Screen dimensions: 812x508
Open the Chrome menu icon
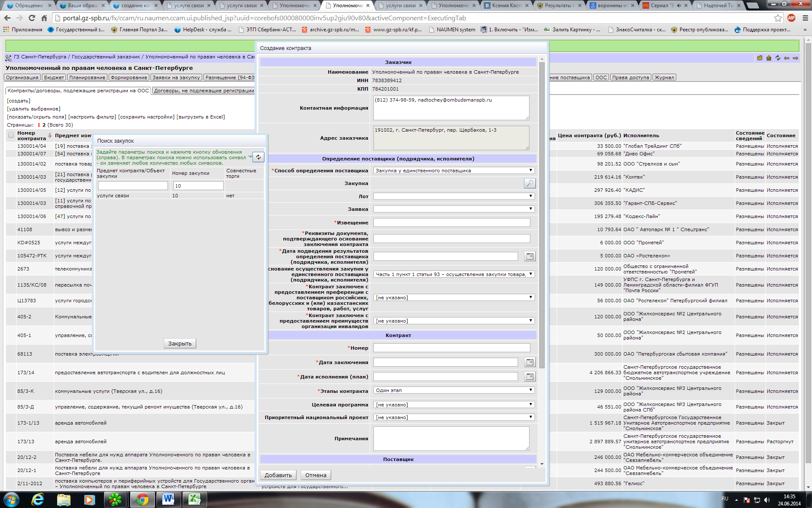[x=805, y=18]
